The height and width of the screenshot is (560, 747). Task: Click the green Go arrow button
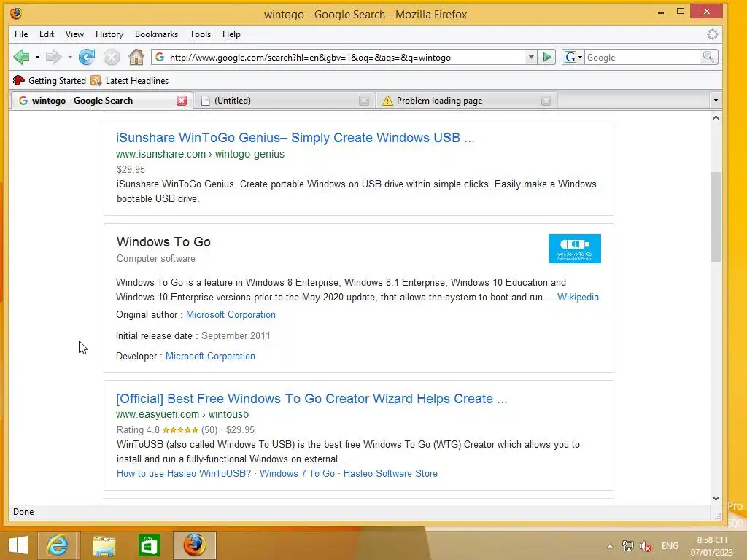coord(547,57)
